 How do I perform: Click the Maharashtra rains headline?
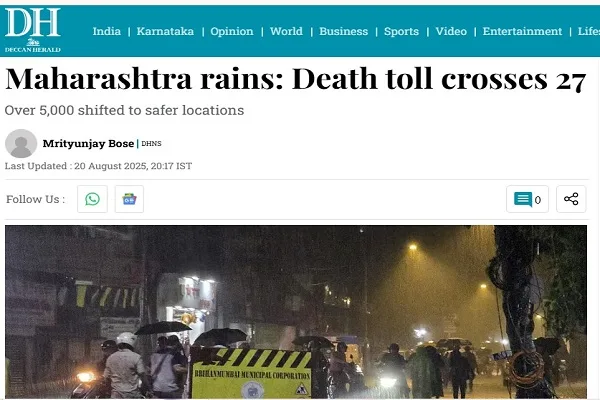click(x=295, y=79)
